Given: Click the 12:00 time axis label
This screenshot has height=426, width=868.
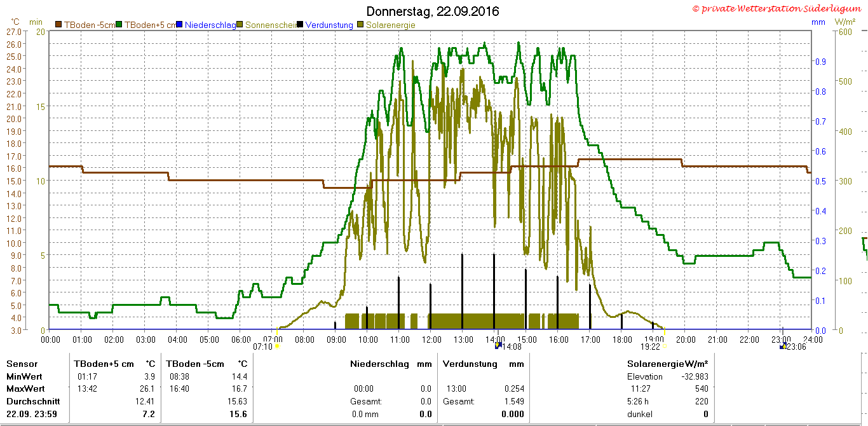Looking at the screenshot, I should (431, 340).
